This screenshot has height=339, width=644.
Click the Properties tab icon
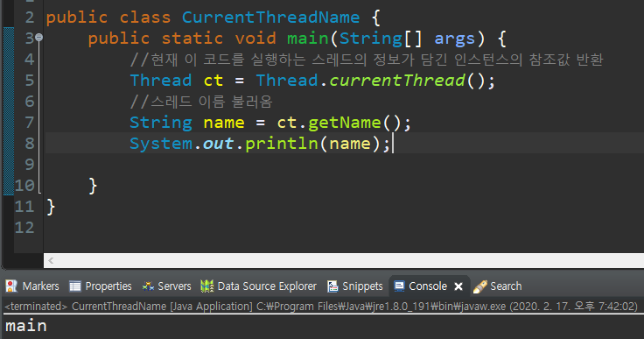pyautogui.click(x=75, y=286)
